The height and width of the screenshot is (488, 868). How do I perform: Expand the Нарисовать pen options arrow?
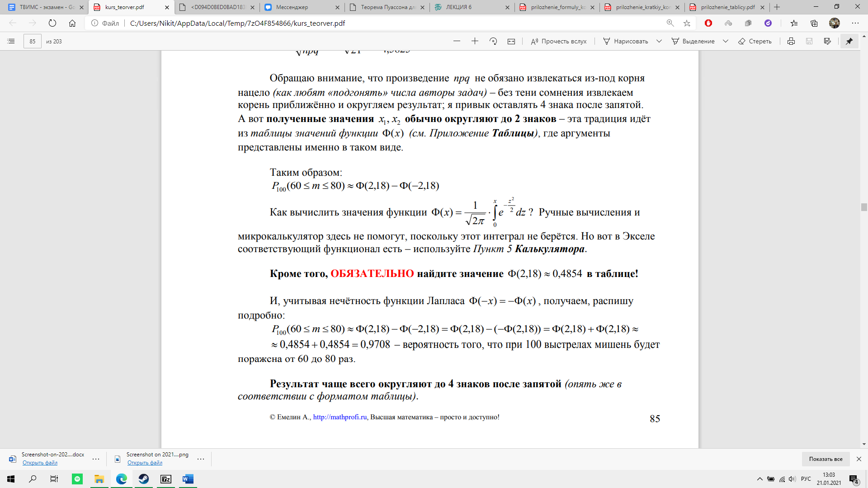coord(659,41)
